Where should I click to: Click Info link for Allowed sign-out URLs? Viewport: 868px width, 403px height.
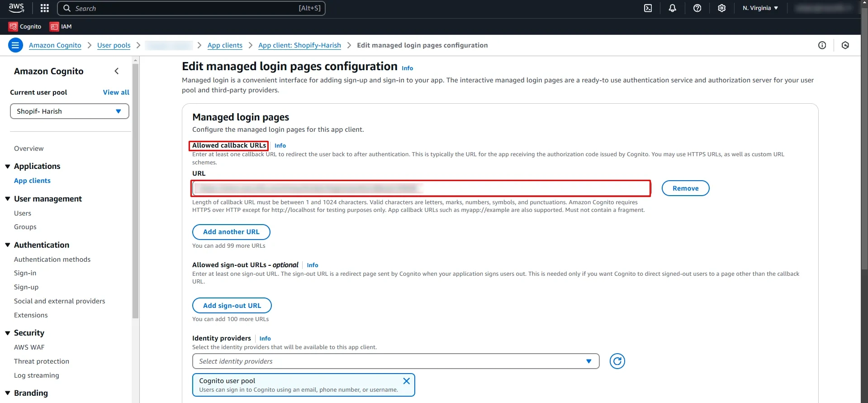[x=313, y=265]
